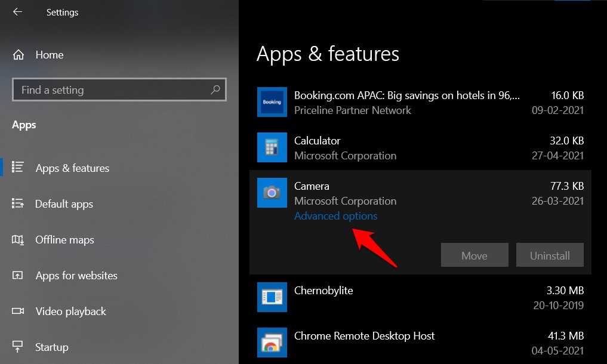The height and width of the screenshot is (364, 607).
Task: Click the Chrome Remote Desktop Host icon
Action: coord(272,343)
